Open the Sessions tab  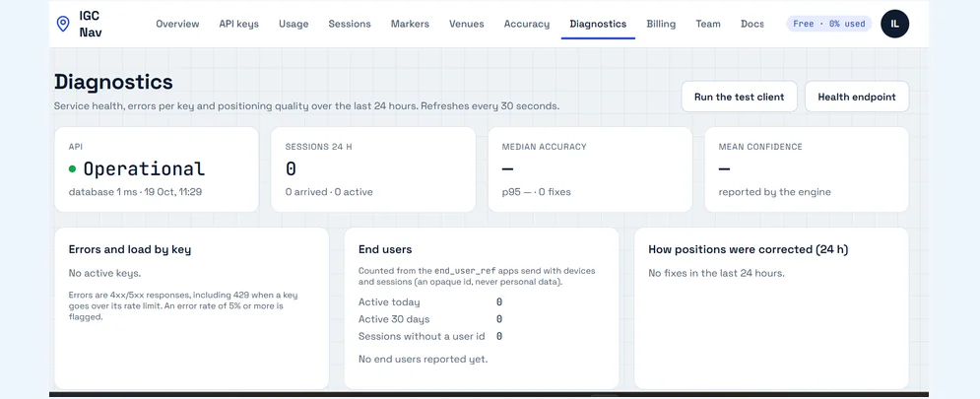tap(350, 24)
